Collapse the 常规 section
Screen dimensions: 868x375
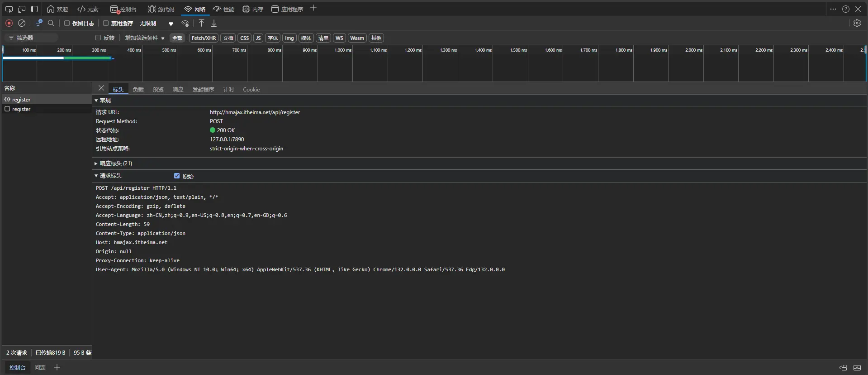tap(105, 101)
